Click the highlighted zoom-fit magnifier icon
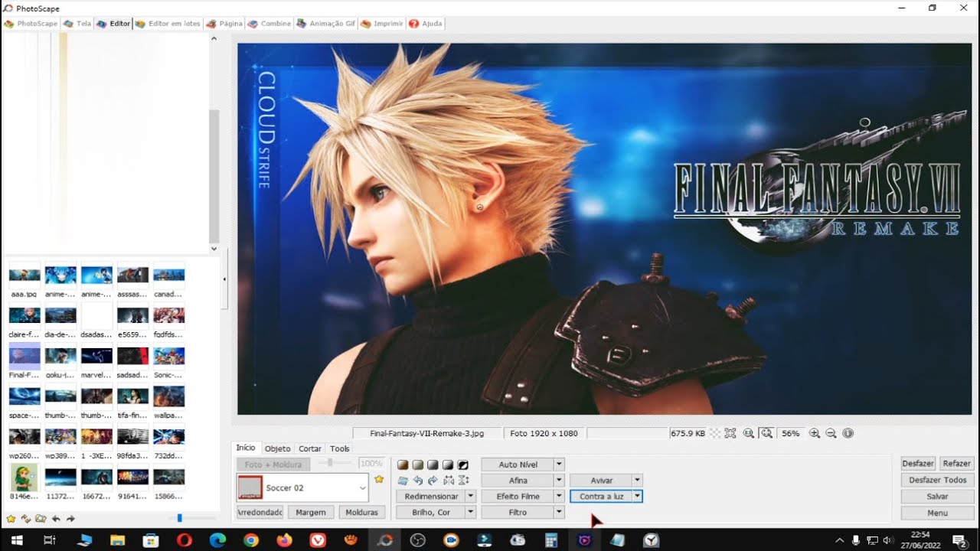This screenshot has width=980, height=551. (x=766, y=433)
